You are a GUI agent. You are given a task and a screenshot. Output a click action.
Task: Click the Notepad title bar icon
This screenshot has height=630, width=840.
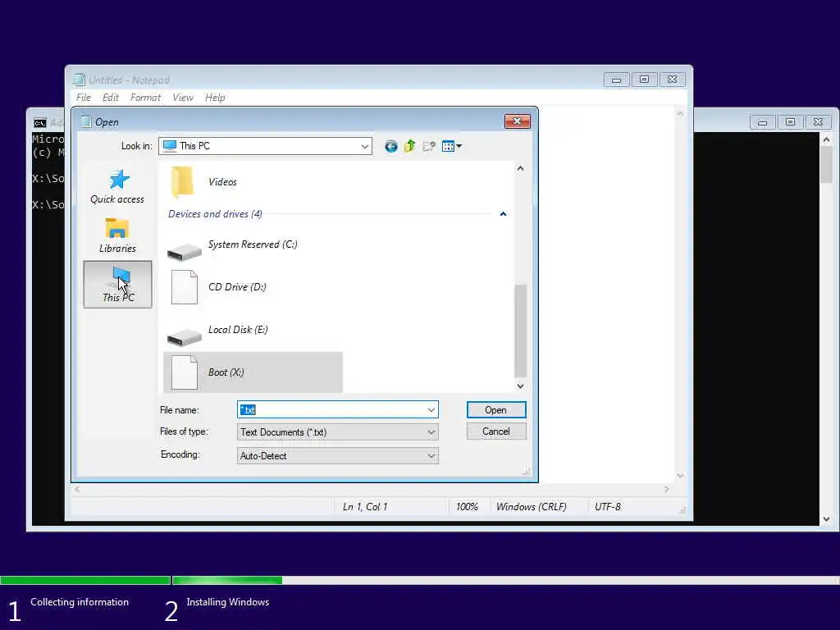(x=80, y=80)
